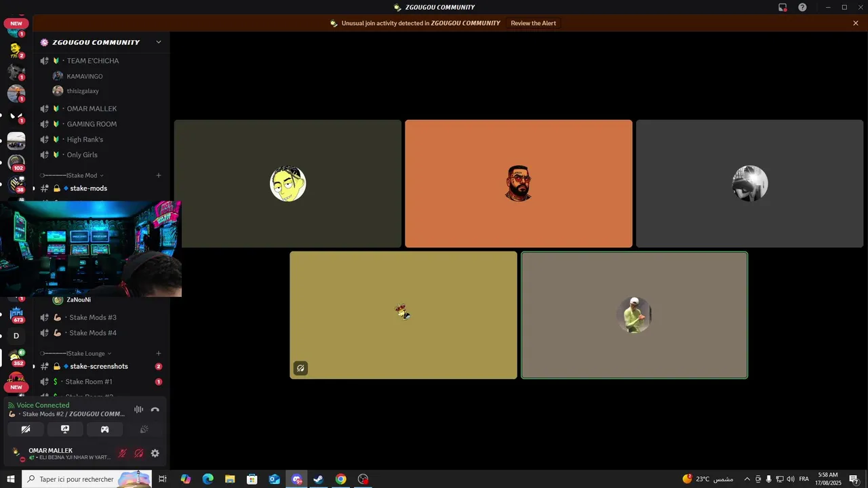
Task: Open the soundboard button
Action: [144, 429]
